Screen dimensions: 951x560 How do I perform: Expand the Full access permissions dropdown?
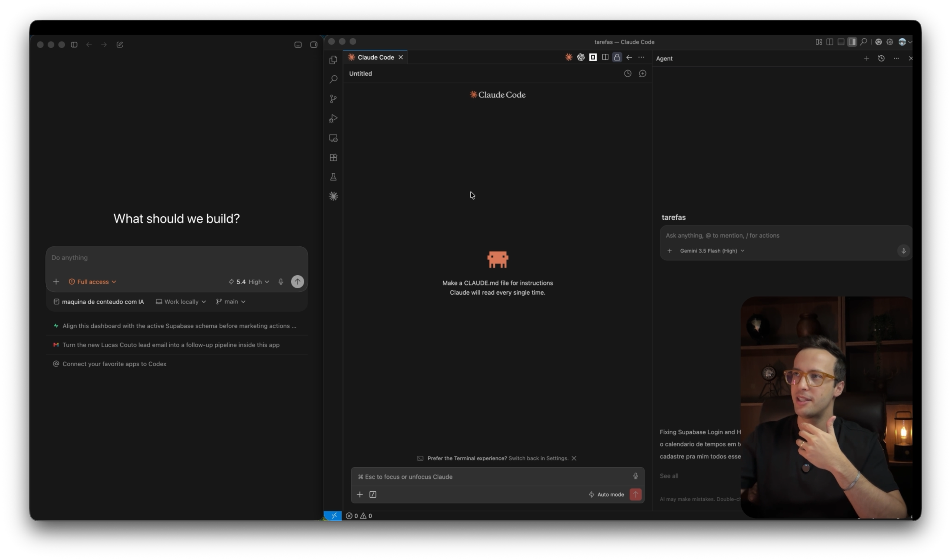click(92, 282)
